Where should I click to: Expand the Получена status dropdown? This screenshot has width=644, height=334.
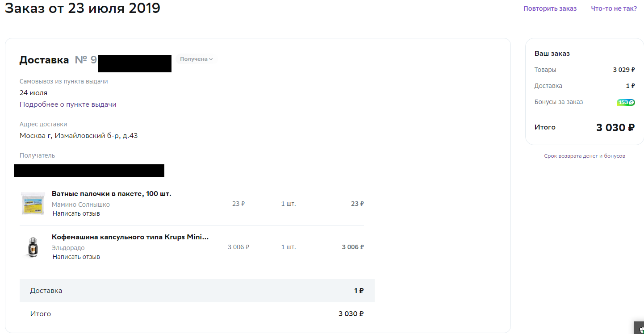click(x=196, y=59)
